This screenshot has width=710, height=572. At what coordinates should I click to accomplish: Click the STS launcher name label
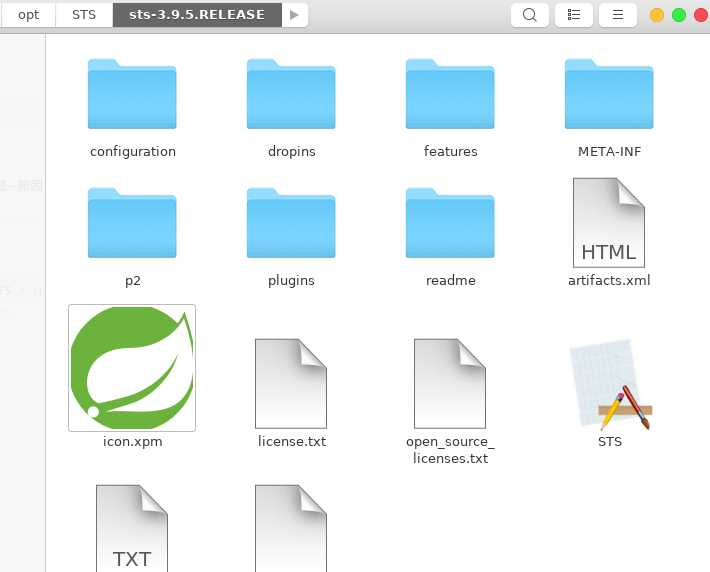point(609,442)
